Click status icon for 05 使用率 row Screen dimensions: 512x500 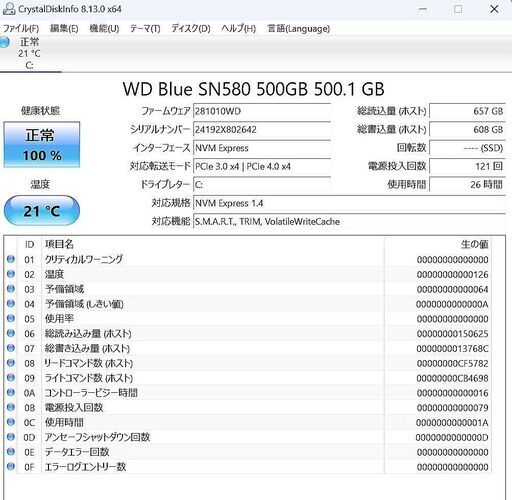[11, 318]
